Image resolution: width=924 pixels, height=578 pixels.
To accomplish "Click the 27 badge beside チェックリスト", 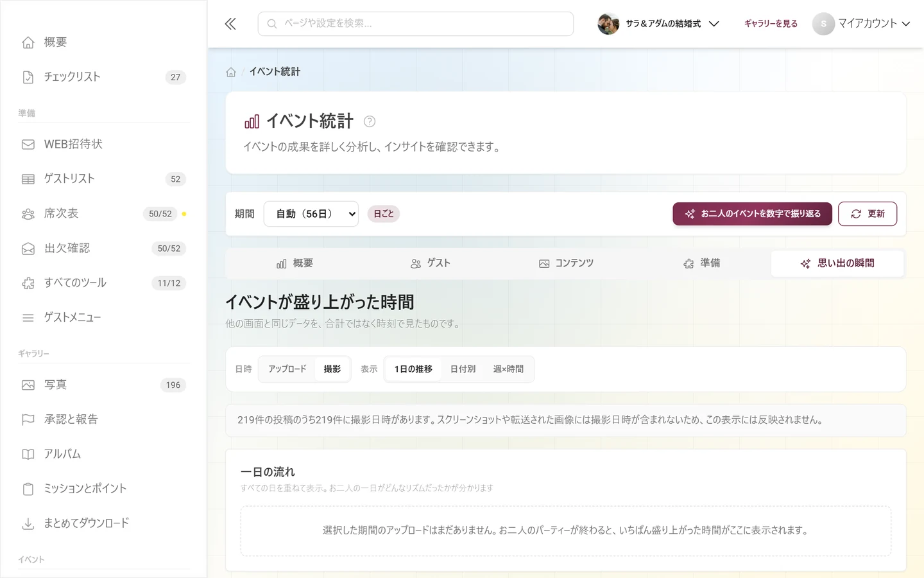I will pyautogui.click(x=175, y=77).
